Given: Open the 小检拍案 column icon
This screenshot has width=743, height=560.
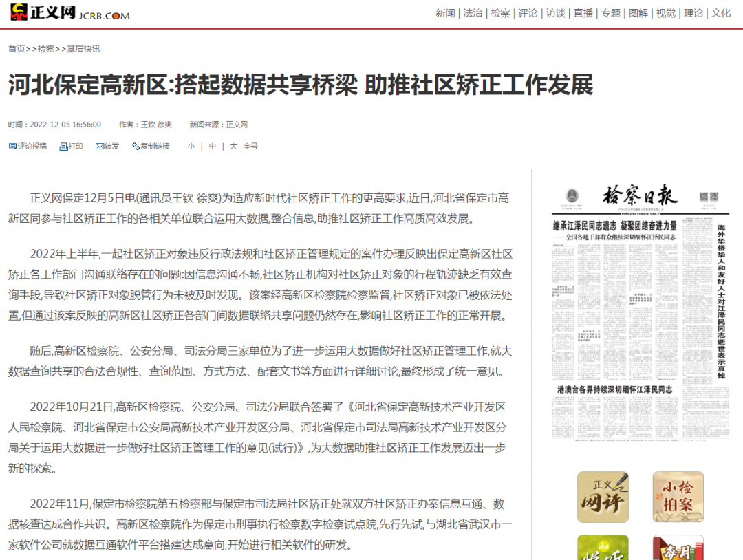Looking at the screenshot, I should tap(678, 497).
